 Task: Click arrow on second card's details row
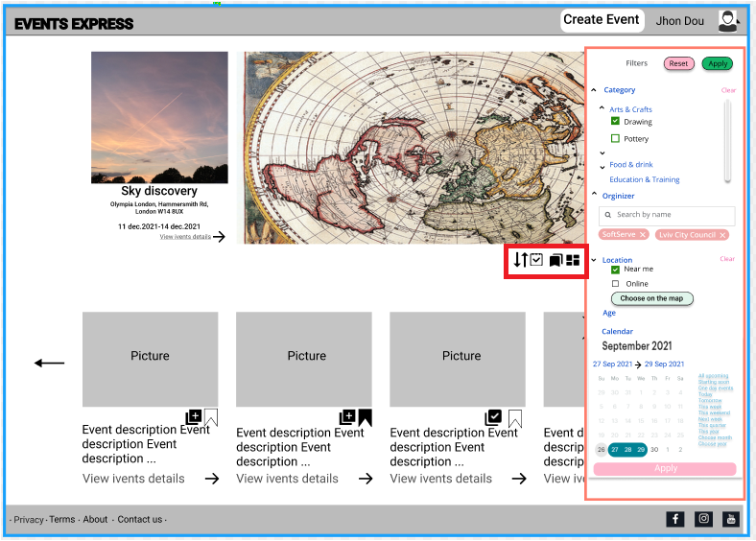[x=366, y=479]
